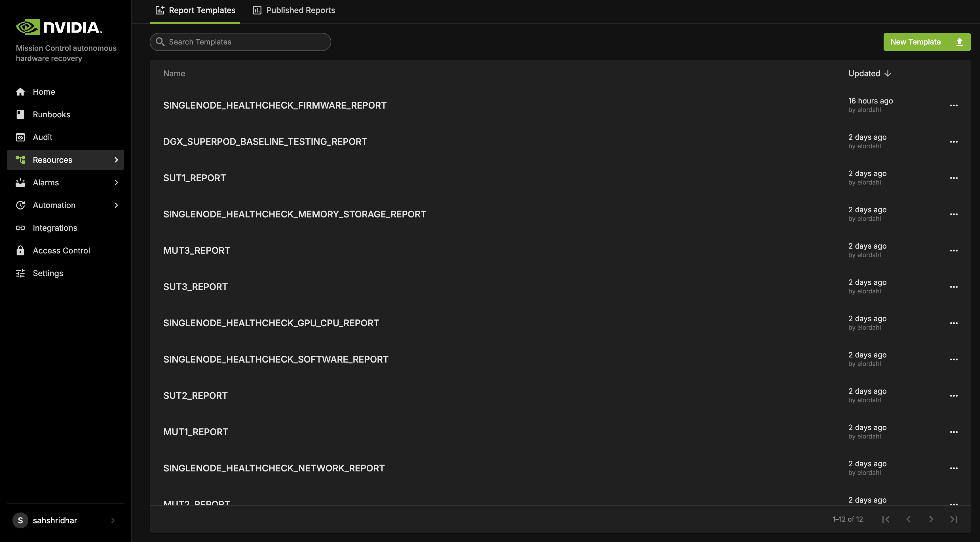Click the Runbooks book icon

pos(20,115)
